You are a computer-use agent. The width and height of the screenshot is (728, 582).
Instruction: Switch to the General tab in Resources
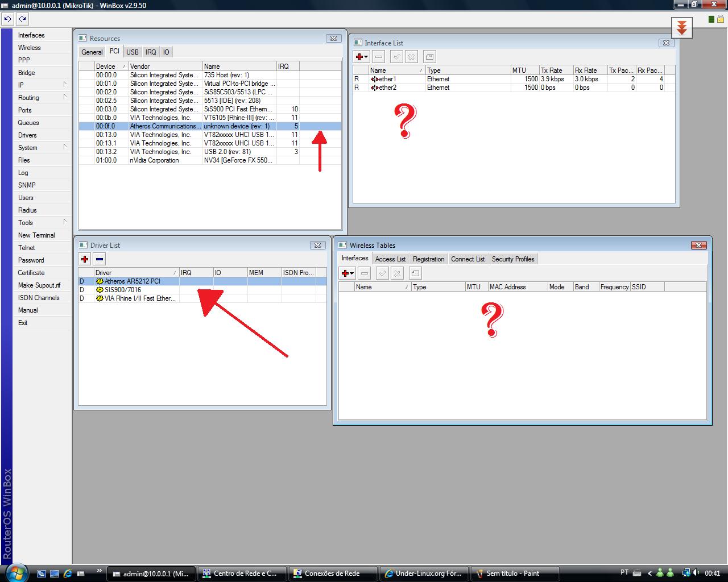92,52
